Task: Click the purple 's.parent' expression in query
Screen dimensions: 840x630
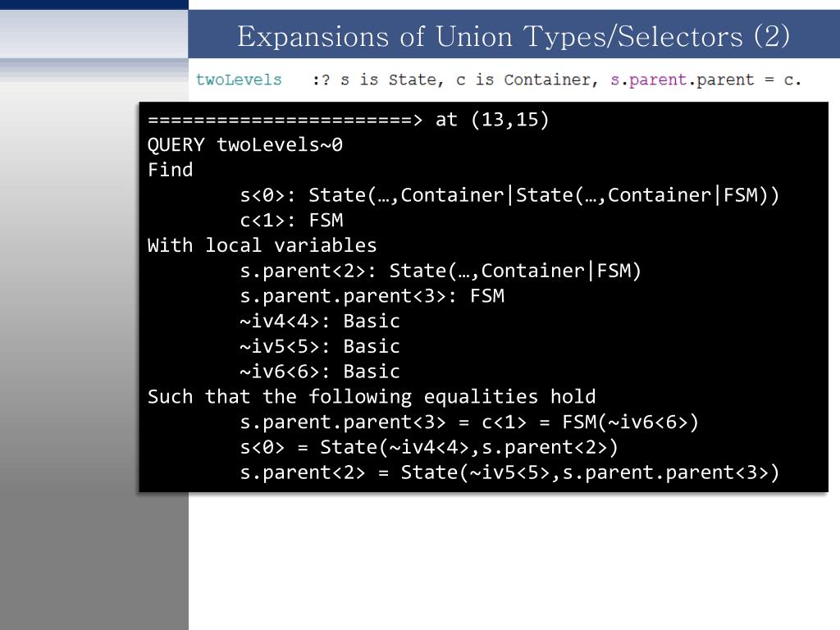Action: pos(649,80)
